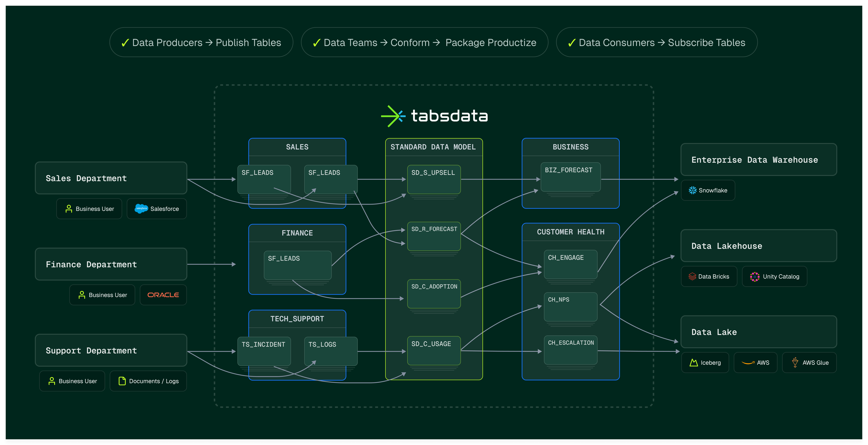The width and height of the screenshot is (868, 445).
Task: Click the CUSTOMER HEALTH group header
Action: point(570,232)
